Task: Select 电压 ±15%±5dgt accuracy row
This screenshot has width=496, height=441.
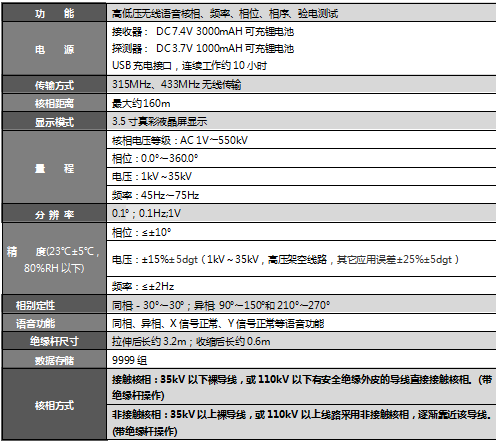Action: (301, 259)
